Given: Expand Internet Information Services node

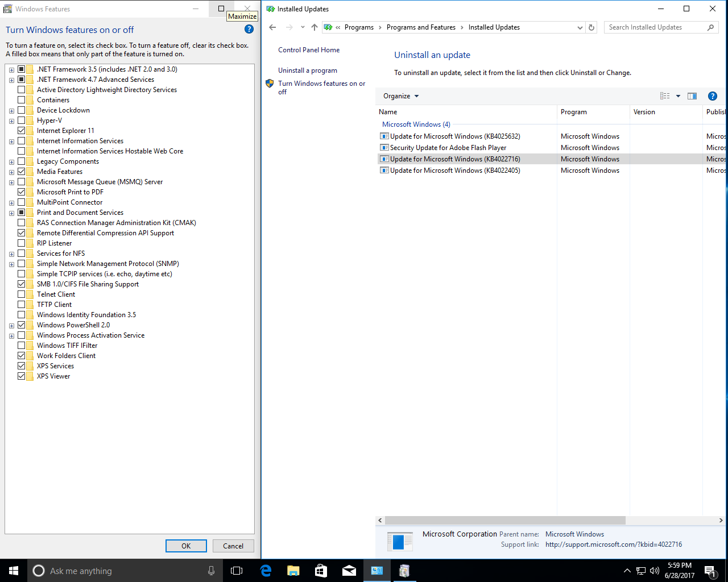Looking at the screenshot, I should click(11, 142).
